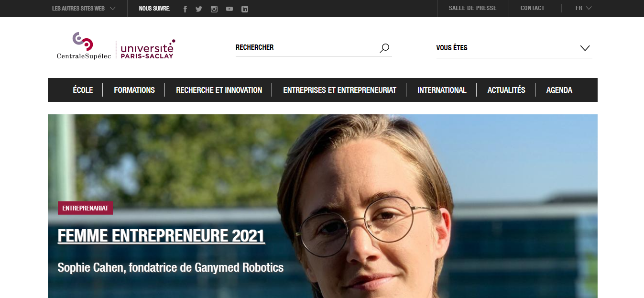Click the CentraleSupélec logo
Screen dimensions: 644x298
click(x=84, y=46)
